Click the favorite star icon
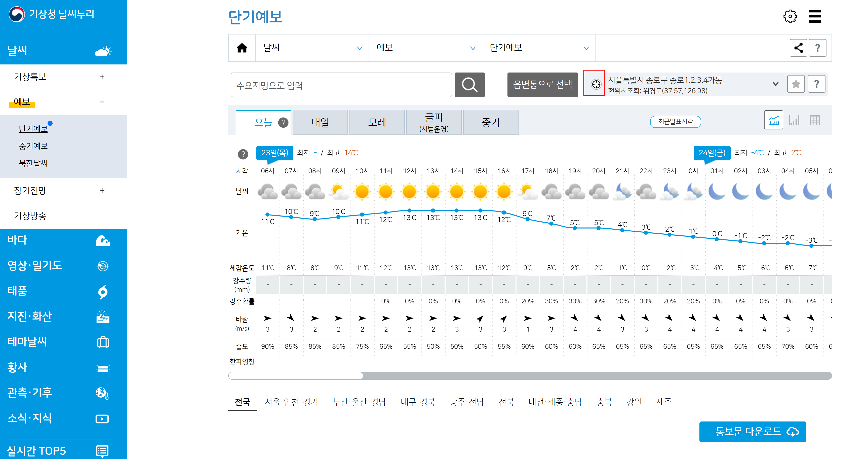Viewport: 868px width, 459px height. click(796, 84)
